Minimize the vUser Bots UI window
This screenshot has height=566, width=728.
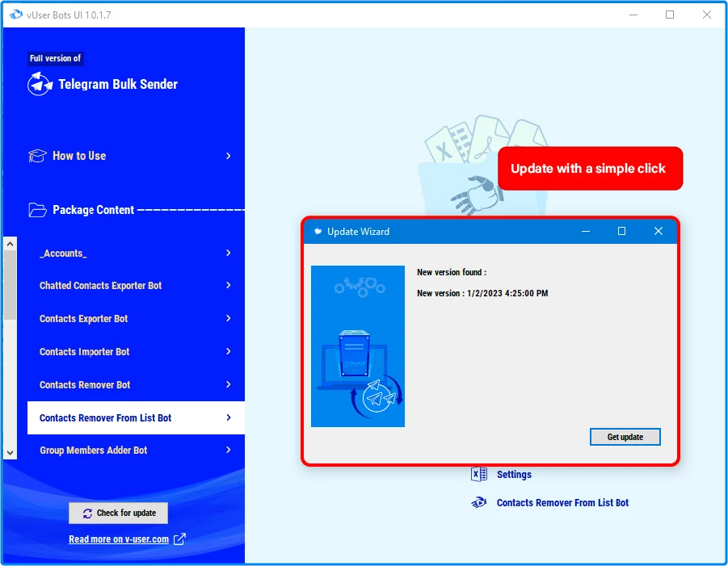pos(633,15)
